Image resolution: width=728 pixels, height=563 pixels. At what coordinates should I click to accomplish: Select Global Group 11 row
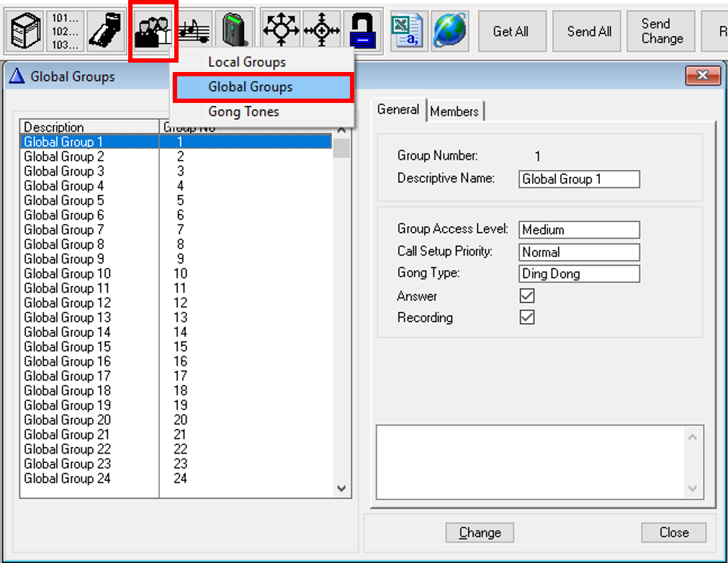point(176,288)
